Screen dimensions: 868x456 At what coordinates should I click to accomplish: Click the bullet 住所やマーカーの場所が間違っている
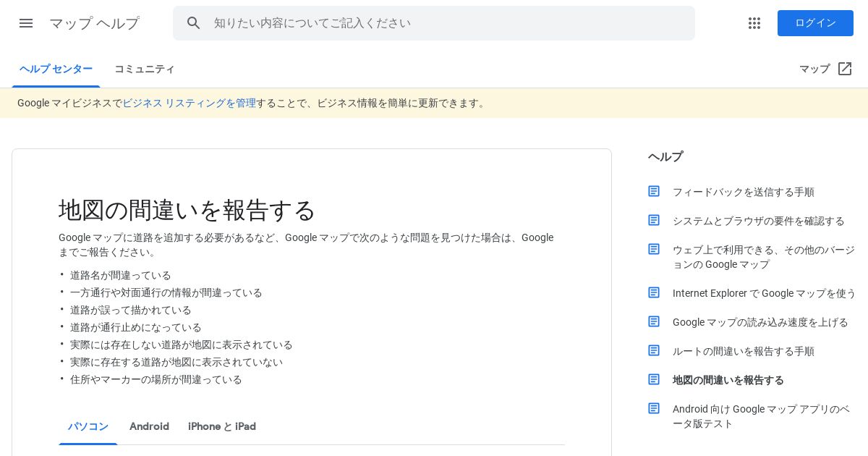(156, 379)
